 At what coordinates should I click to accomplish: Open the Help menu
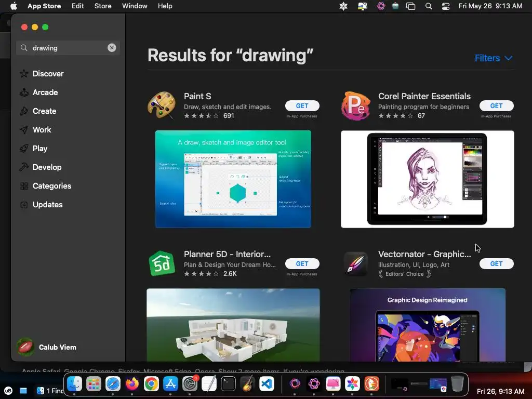(x=165, y=6)
